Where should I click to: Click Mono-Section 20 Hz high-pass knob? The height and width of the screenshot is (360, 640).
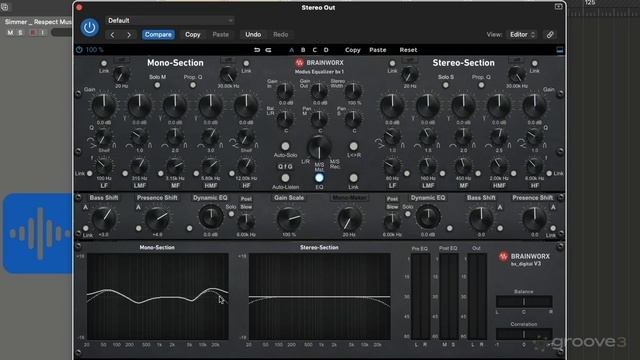click(x=121, y=75)
